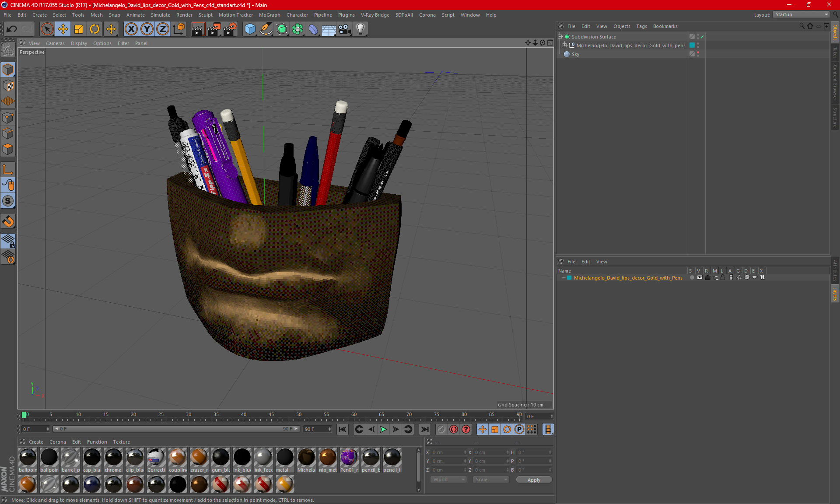
Task: Collapse the Subdivision Surface tree item
Action: [x=560, y=37]
